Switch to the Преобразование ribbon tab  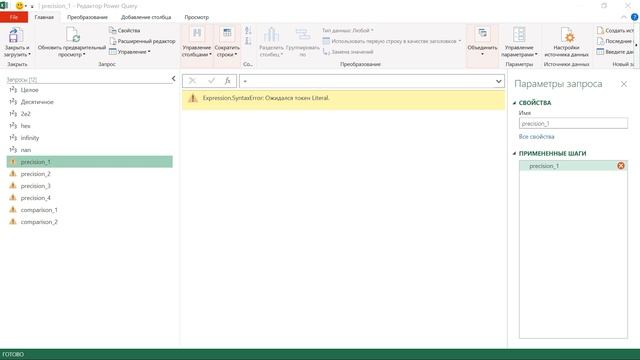pos(87,17)
